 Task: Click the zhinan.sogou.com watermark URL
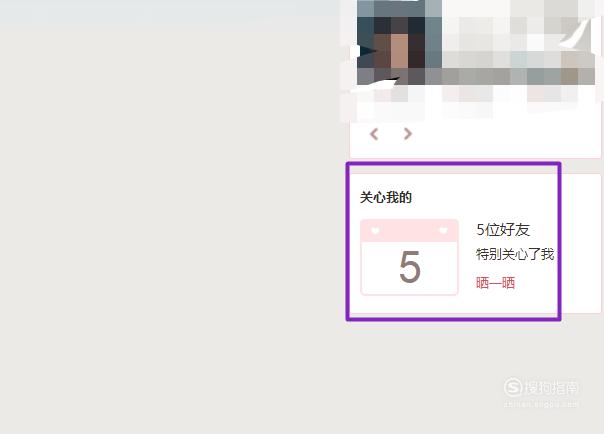541,404
